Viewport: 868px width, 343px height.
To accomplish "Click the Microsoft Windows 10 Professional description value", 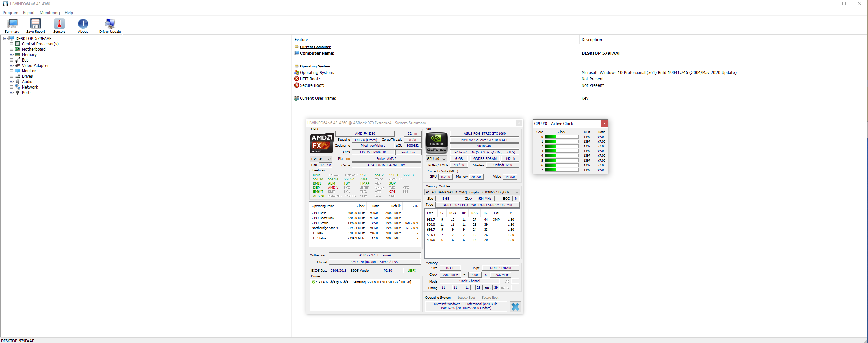I will tap(659, 72).
